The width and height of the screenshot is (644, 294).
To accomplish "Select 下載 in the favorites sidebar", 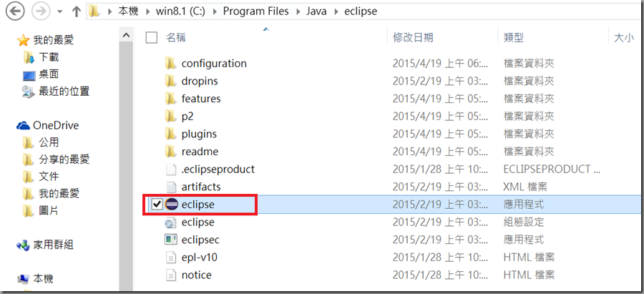I will click(x=49, y=57).
